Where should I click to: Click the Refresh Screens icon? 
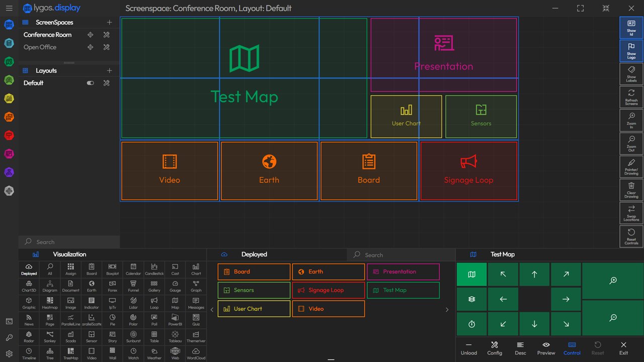click(631, 96)
